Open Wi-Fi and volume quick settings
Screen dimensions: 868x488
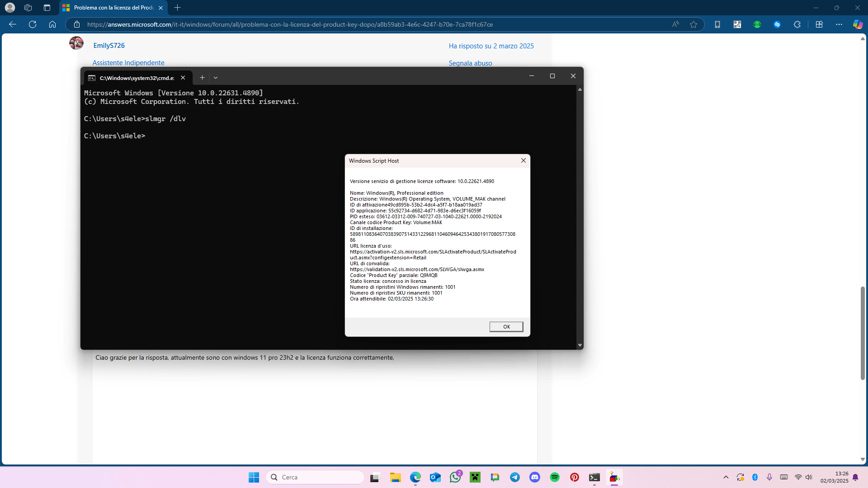point(803,477)
